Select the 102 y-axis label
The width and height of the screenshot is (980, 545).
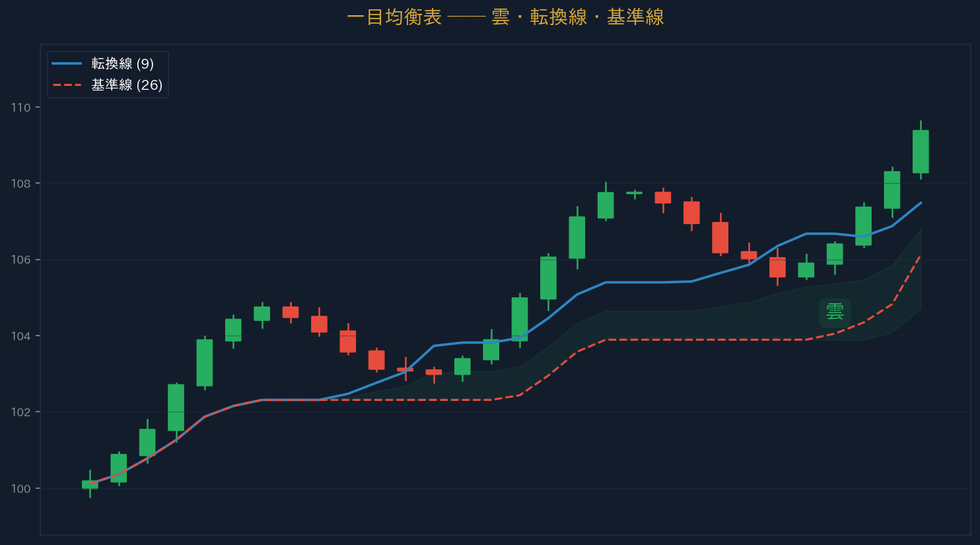tap(21, 412)
